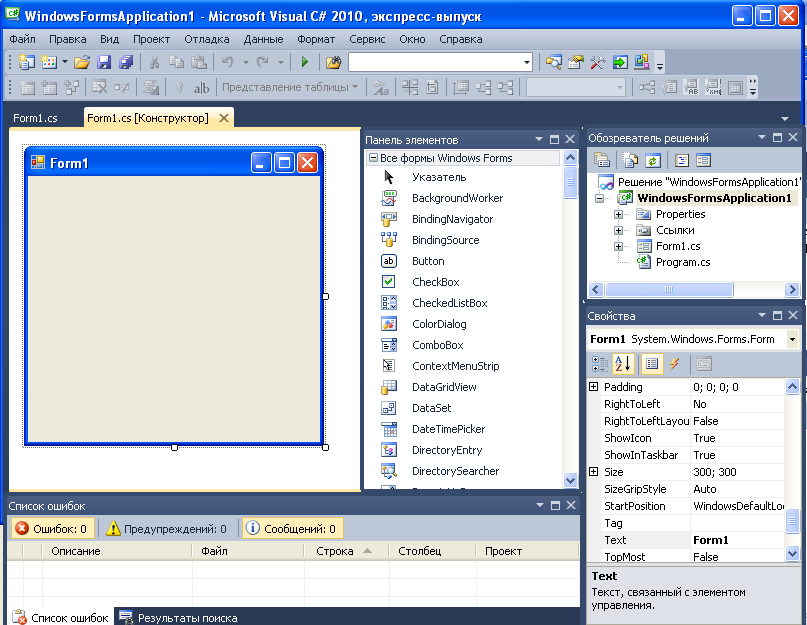This screenshot has width=807, height=625.
Task: Switch to the Form1.cs code tab
Action: pos(35,118)
